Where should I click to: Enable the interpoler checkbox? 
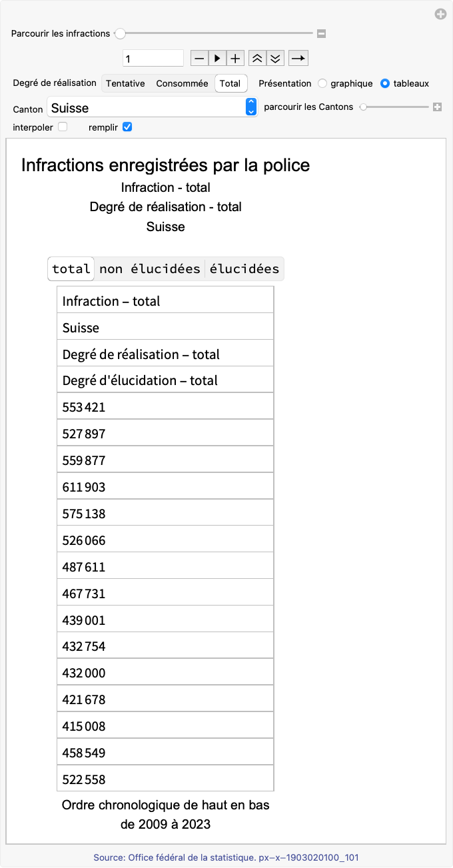point(63,127)
